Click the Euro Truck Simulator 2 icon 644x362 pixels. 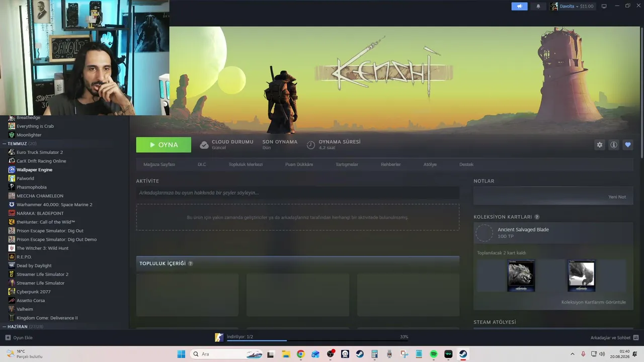12,152
